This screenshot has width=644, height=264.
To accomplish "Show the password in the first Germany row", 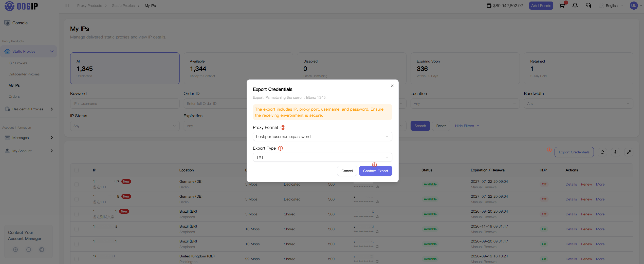I will point(377,187).
